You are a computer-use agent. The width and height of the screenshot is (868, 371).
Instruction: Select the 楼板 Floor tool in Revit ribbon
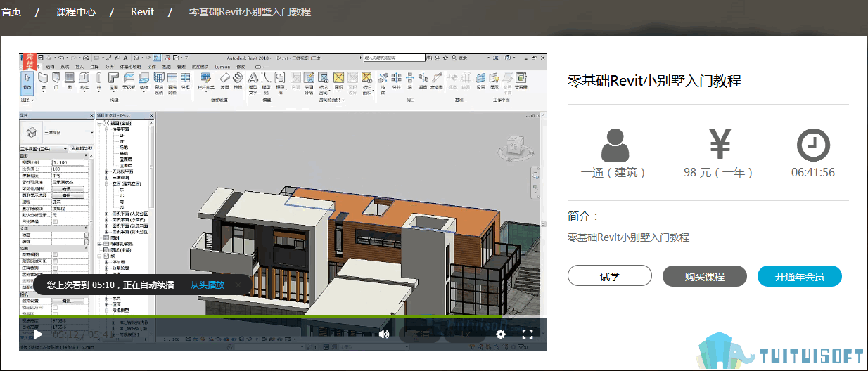click(144, 83)
